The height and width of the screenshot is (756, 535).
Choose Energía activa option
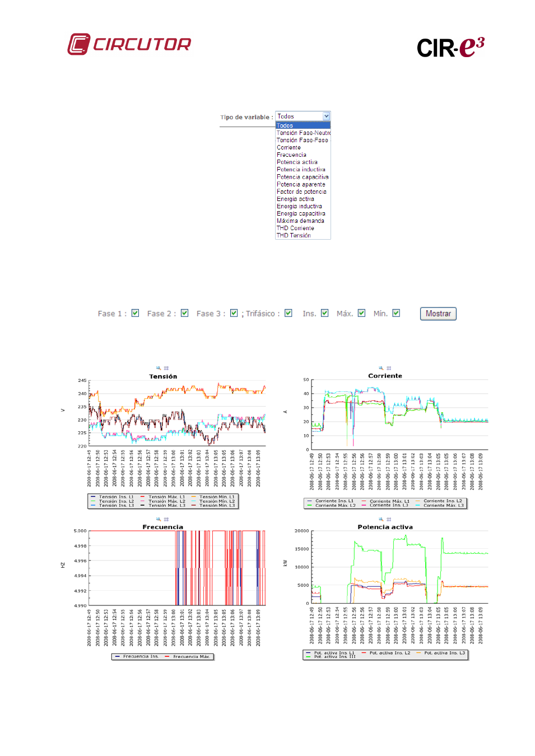(x=303, y=199)
